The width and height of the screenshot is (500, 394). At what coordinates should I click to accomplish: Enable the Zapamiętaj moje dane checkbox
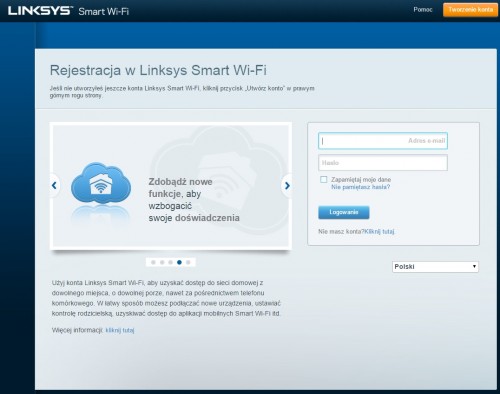(323, 179)
